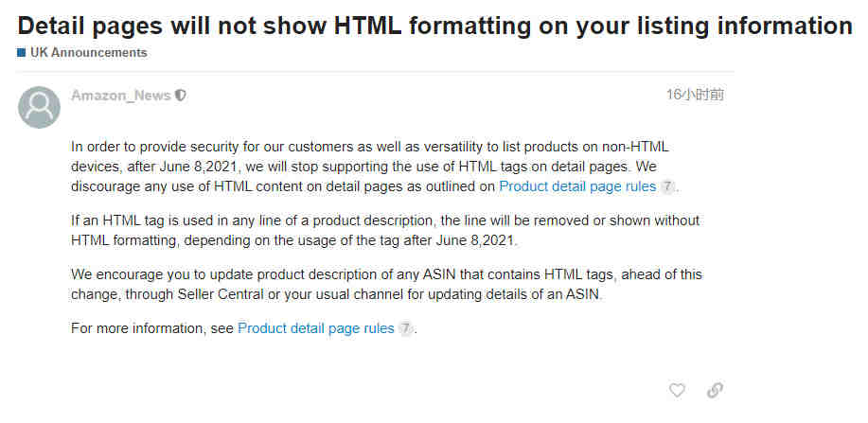Viewport: 868px width, 423px height.
Task: Click the count badge in the last line
Action: pos(406,329)
